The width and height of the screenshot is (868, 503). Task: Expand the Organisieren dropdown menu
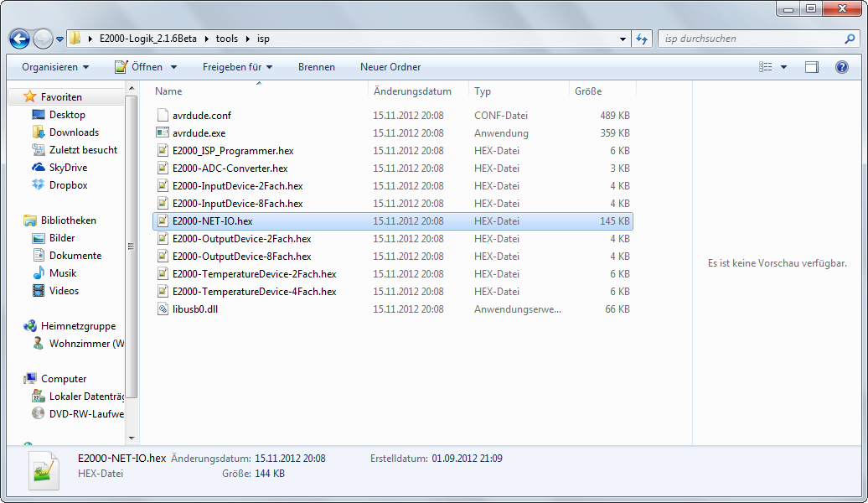[x=55, y=67]
